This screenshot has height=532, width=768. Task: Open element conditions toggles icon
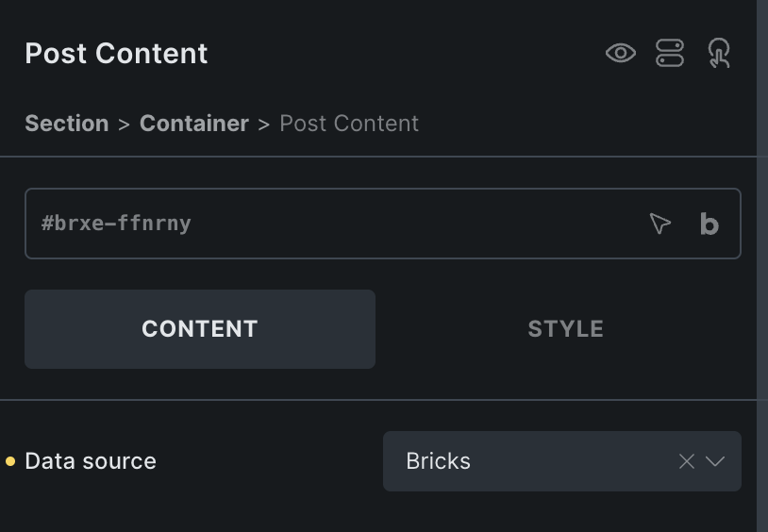pyautogui.click(x=670, y=53)
